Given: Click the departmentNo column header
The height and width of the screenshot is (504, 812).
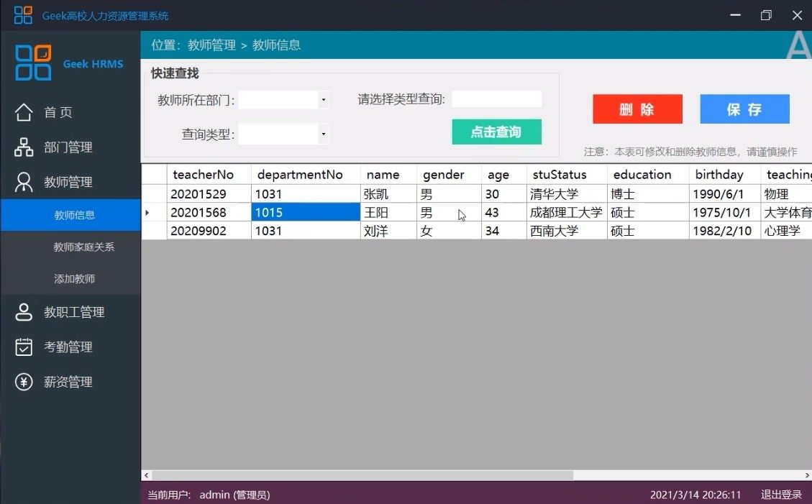Looking at the screenshot, I should pos(306,175).
